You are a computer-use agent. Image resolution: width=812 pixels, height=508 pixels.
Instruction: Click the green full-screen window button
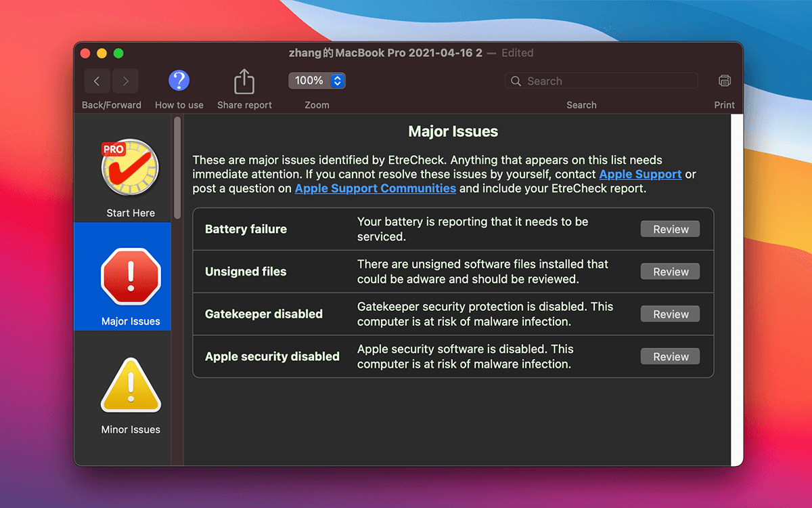click(118, 53)
